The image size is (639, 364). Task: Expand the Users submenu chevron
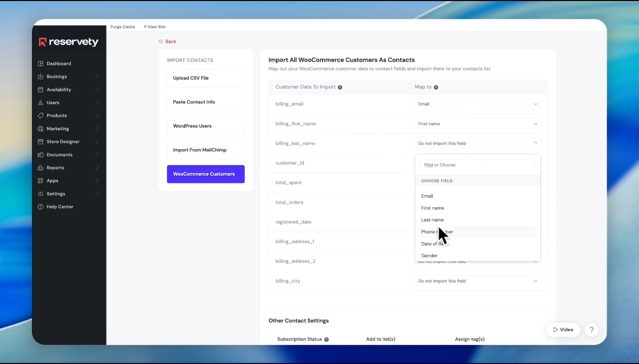(97, 102)
